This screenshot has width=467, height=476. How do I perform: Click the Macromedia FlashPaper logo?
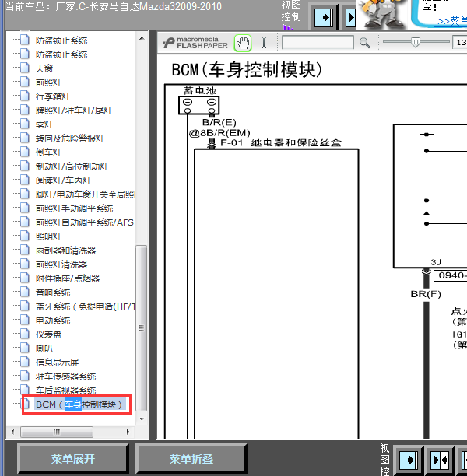click(195, 43)
